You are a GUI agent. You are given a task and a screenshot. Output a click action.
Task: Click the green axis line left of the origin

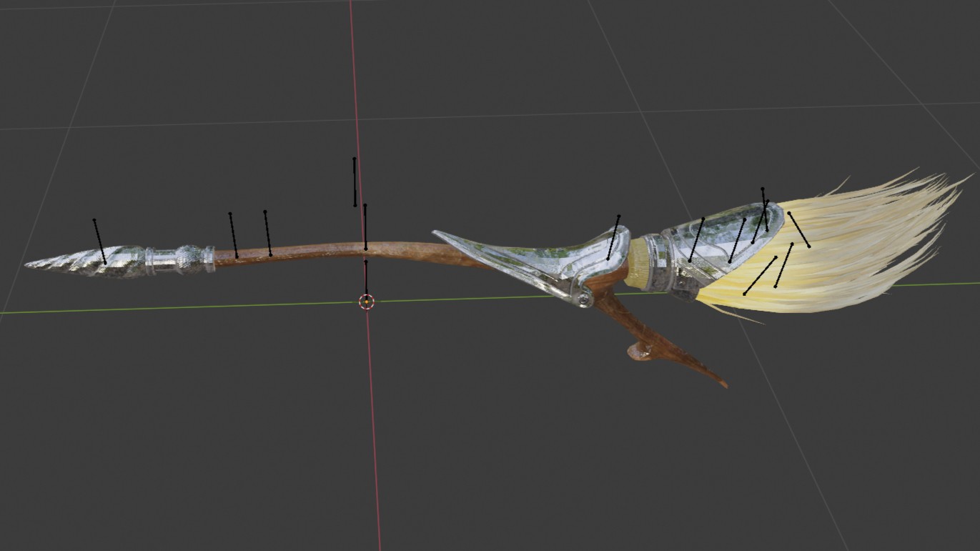(x=179, y=308)
